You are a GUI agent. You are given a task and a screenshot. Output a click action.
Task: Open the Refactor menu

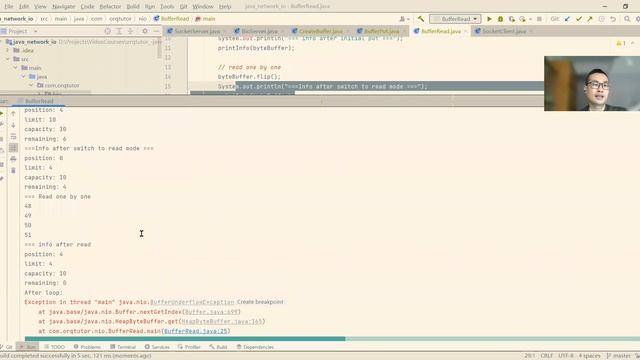[110, 7]
